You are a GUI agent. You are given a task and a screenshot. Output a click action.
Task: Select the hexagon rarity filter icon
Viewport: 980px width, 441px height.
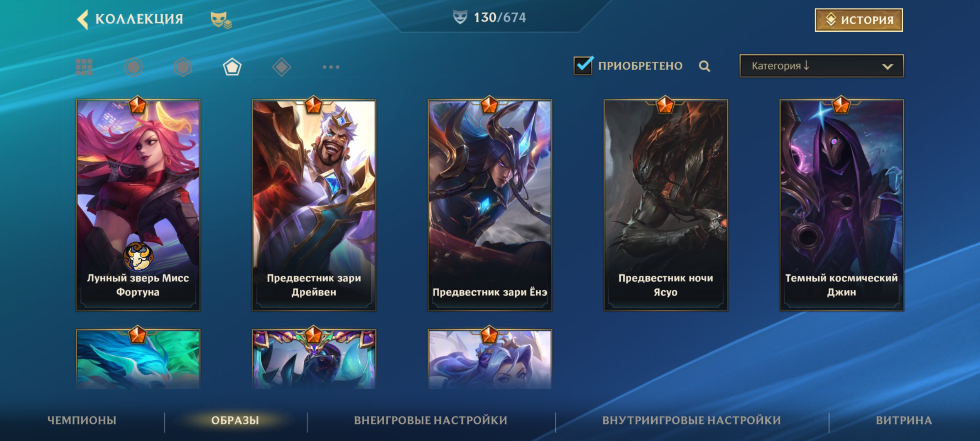pos(183,67)
